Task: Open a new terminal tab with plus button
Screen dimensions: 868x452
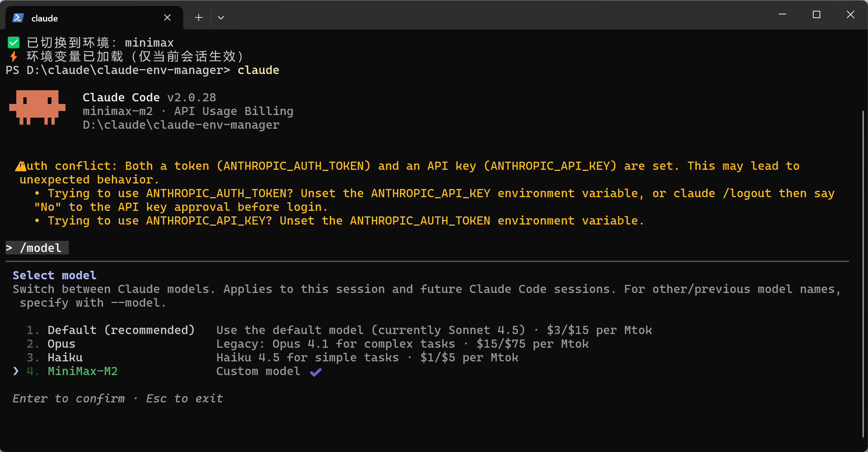Action: [199, 18]
